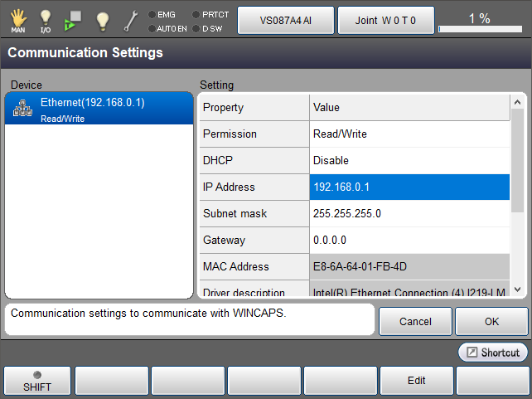Select the DHCP property label
The image size is (532, 399).
254,160
